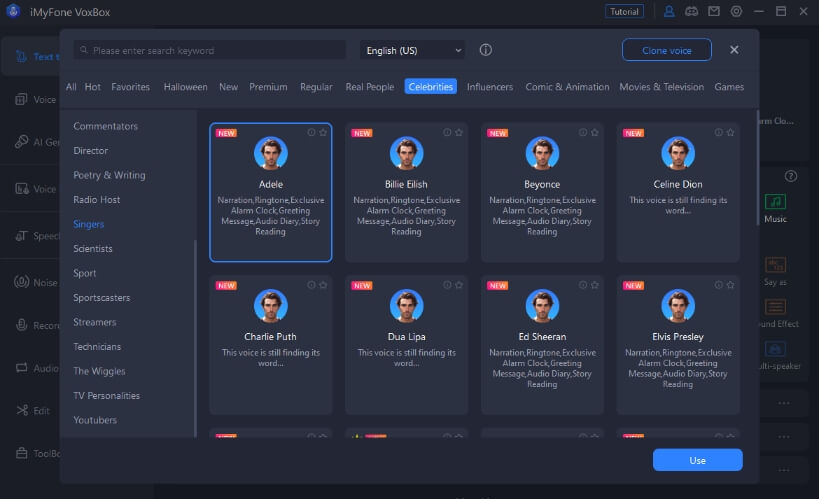Click the Edit scissors sidebar icon
Image resolution: width=819 pixels, height=499 pixels.
(x=22, y=410)
